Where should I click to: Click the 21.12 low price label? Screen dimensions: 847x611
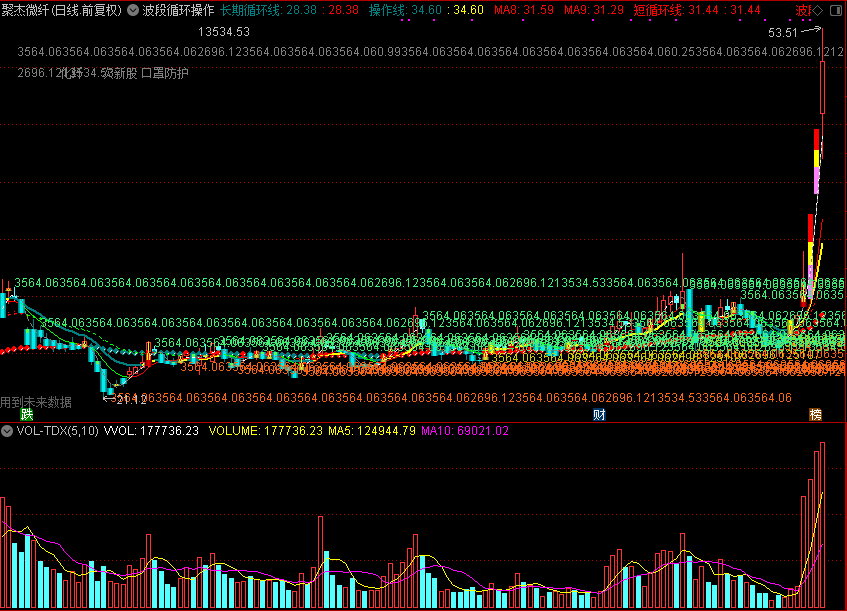click(x=131, y=400)
